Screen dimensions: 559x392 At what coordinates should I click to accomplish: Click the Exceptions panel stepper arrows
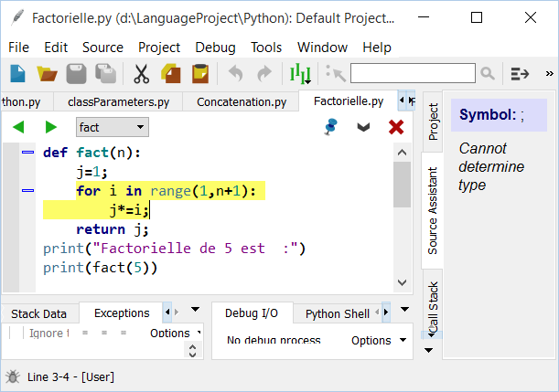pyautogui.click(x=192, y=350)
